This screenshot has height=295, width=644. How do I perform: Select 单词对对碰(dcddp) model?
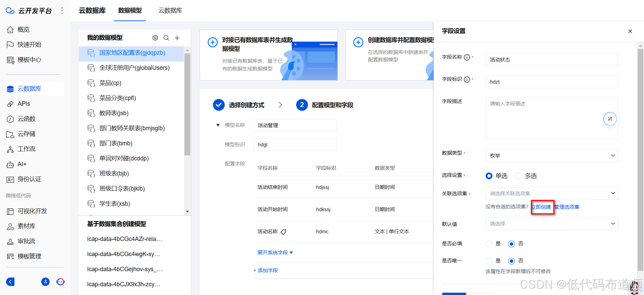[131, 159]
